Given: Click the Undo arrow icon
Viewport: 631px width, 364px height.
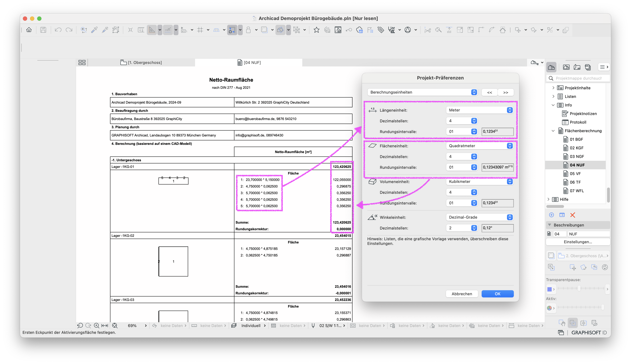Looking at the screenshot, I should 58,30.
